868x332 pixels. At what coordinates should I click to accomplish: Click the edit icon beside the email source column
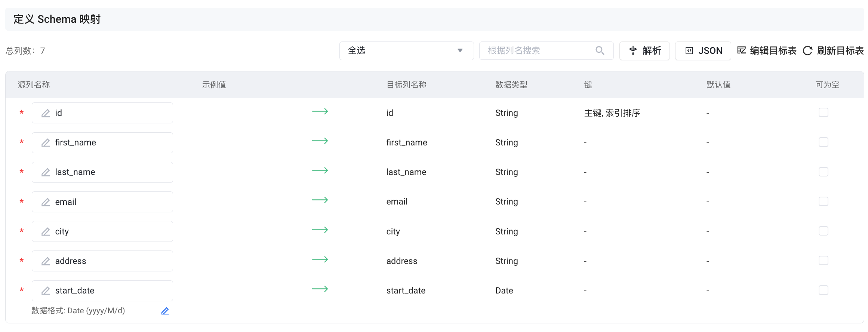[x=46, y=202]
